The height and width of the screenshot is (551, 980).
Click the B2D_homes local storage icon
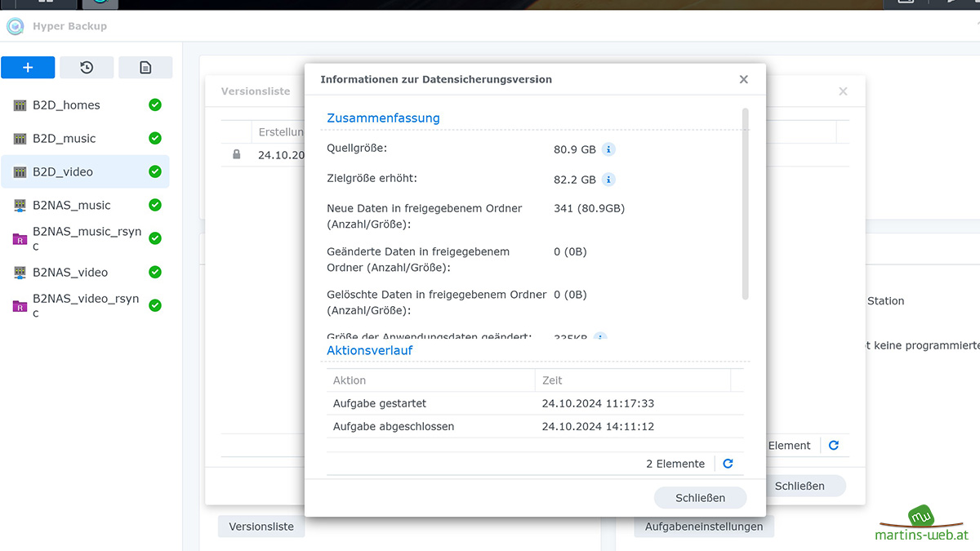point(20,105)
